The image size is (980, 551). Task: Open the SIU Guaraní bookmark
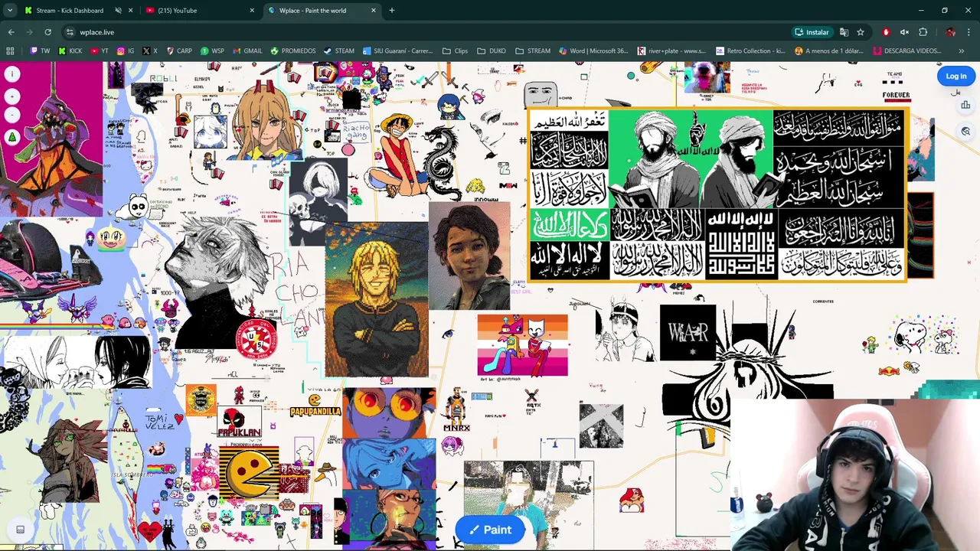click(x=397, y=51)
